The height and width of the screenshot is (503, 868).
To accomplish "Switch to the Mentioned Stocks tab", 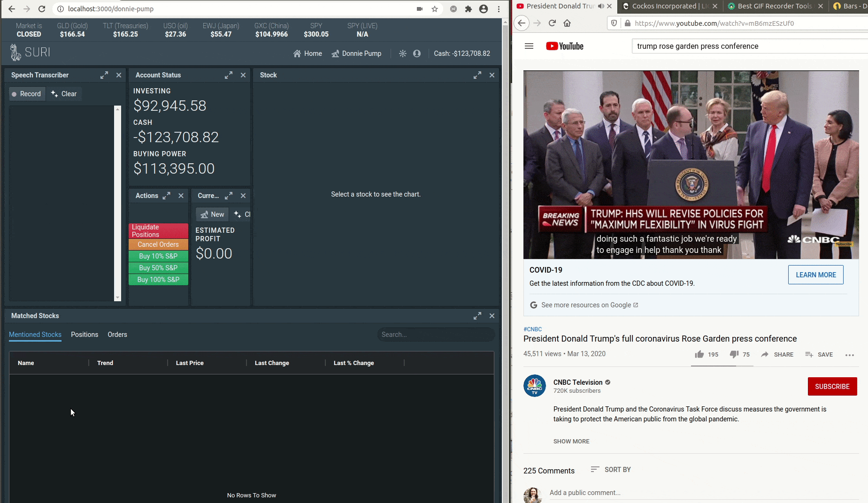I will coord(35,335).
